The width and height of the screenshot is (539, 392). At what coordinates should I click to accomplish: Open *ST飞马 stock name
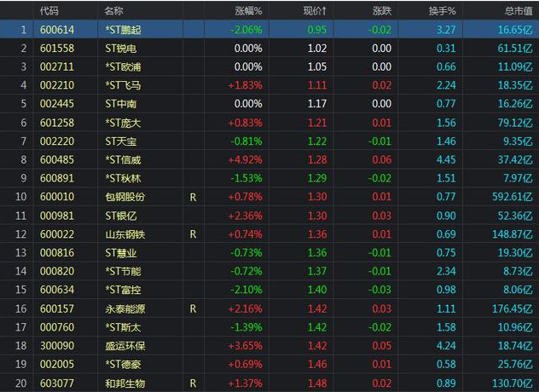pos(123,85)
